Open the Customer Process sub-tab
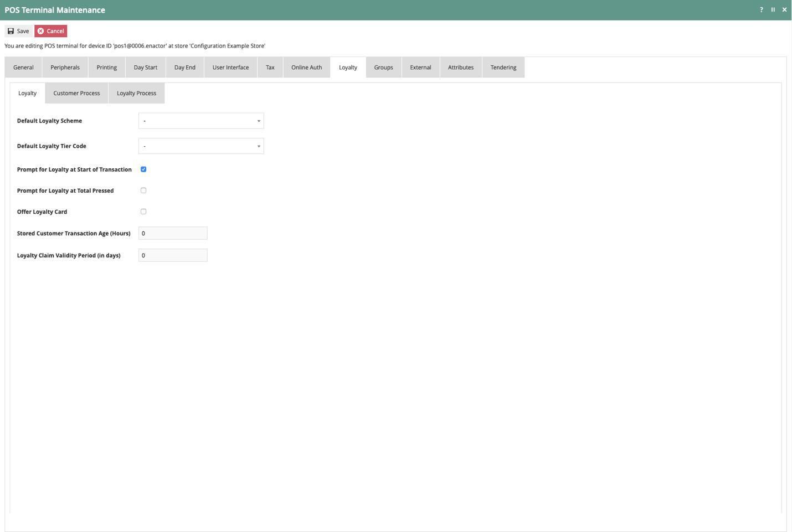 76,93
